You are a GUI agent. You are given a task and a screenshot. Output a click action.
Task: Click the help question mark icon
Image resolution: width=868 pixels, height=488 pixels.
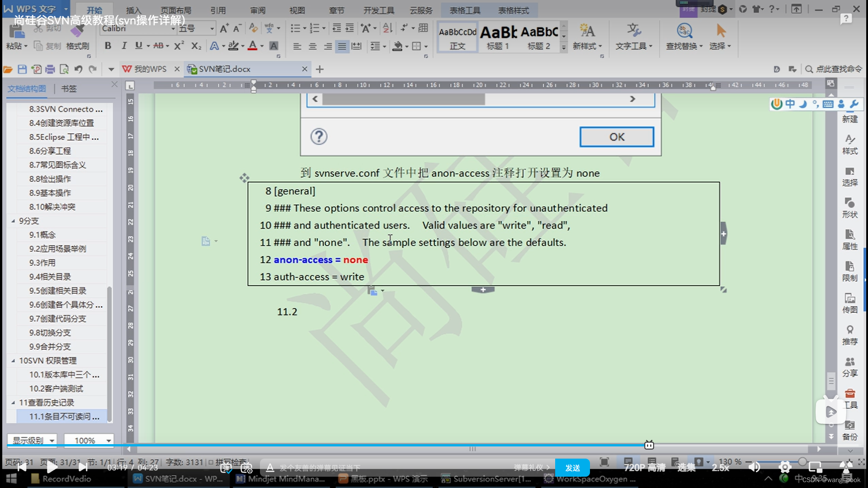319,136
